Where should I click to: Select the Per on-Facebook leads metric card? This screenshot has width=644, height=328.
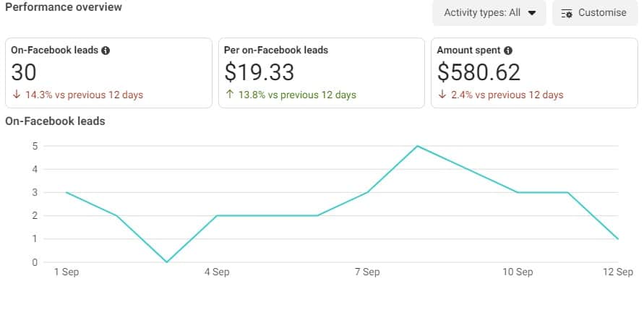[321, 72]
